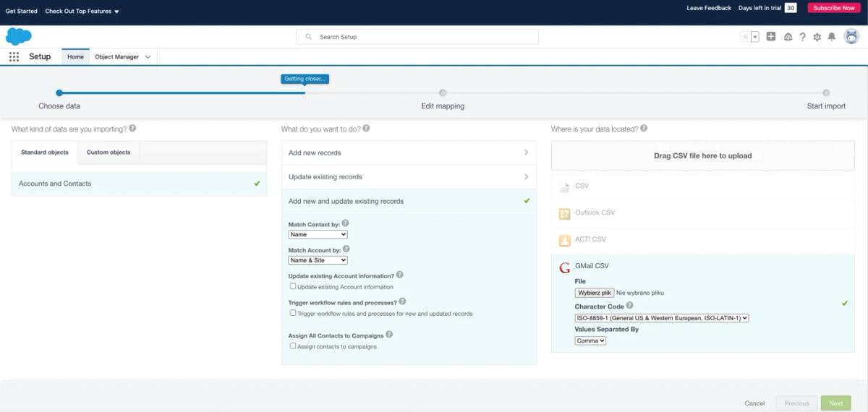Select Add new and update existing records
The height and width of the screenshot is (412, 868).
409,201
